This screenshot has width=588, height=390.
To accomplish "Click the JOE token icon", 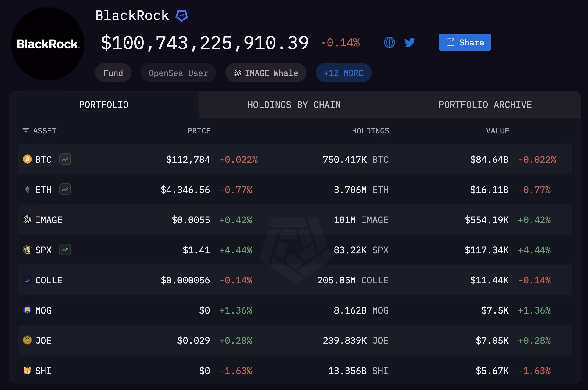I will [27, 340].
